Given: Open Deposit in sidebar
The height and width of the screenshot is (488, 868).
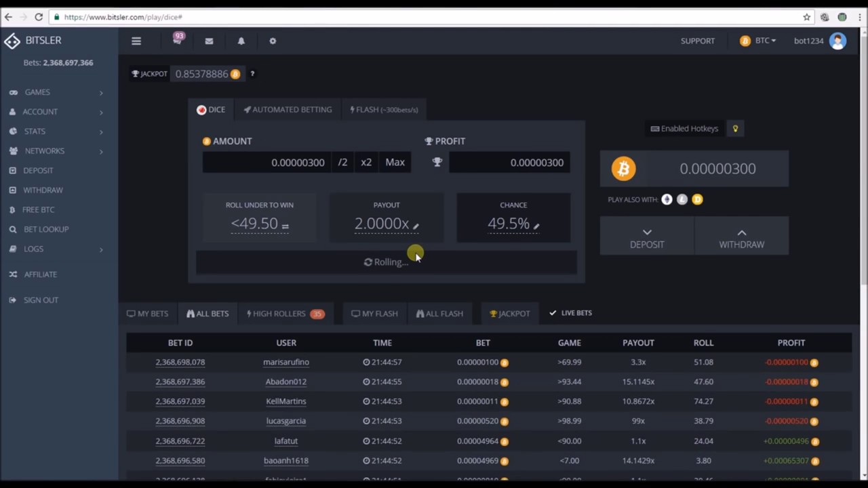Looking at the screenshot, I should point(38,171).
